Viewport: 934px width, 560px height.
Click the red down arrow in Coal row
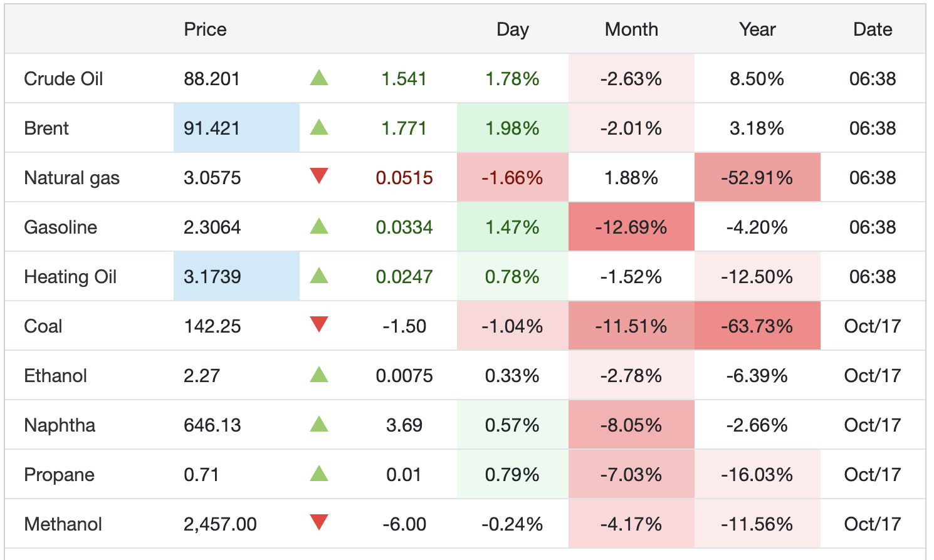pyautogui.click(x=319, y=324)
